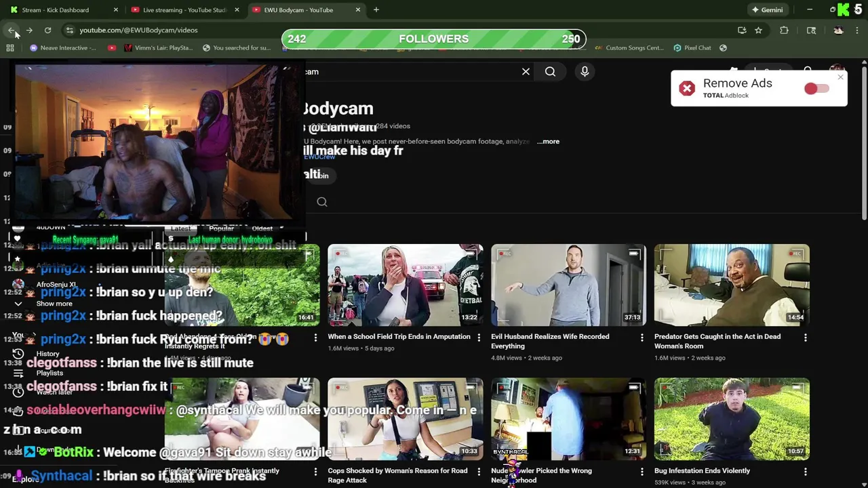This screenshot has width=868, height=488.
Task: Open options menu for Bug Infestation video
Action: pyautogui.click(x=805, y=471)
